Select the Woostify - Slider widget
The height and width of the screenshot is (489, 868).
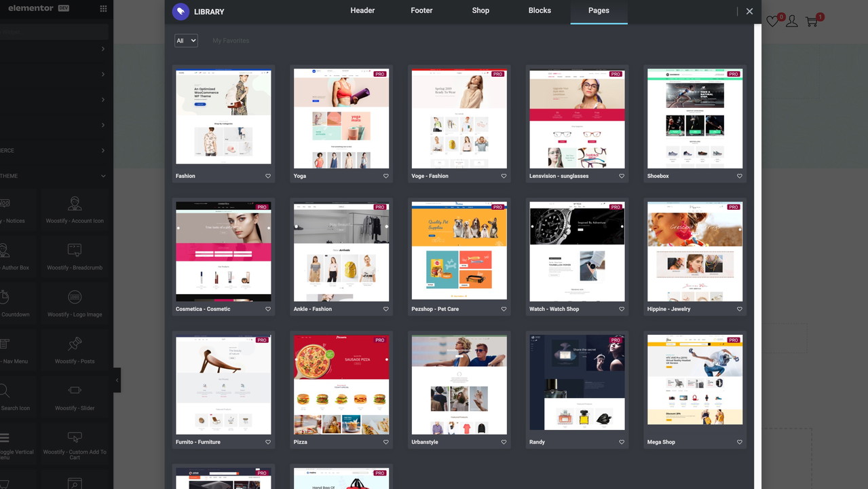(x=75, y=397)
